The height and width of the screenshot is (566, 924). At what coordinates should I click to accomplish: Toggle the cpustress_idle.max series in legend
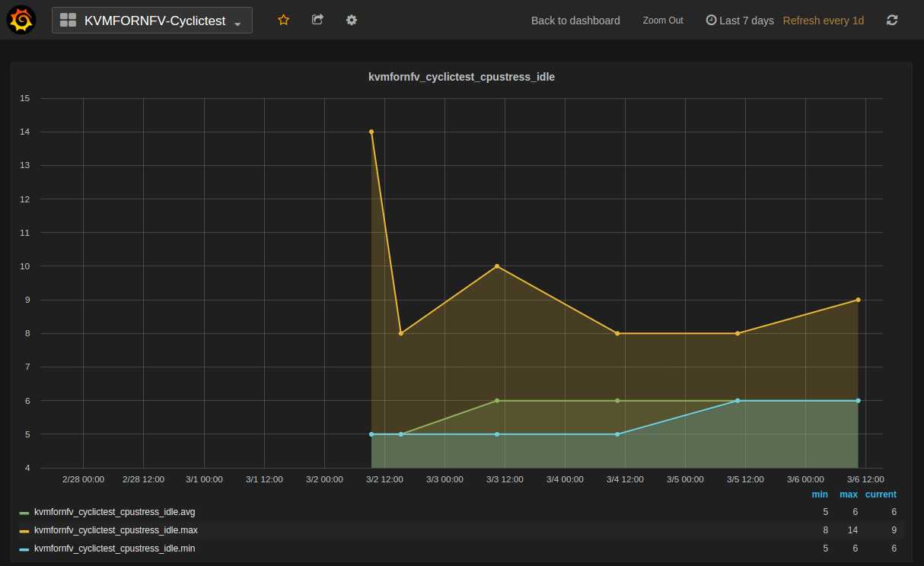(x=116, y=530)
